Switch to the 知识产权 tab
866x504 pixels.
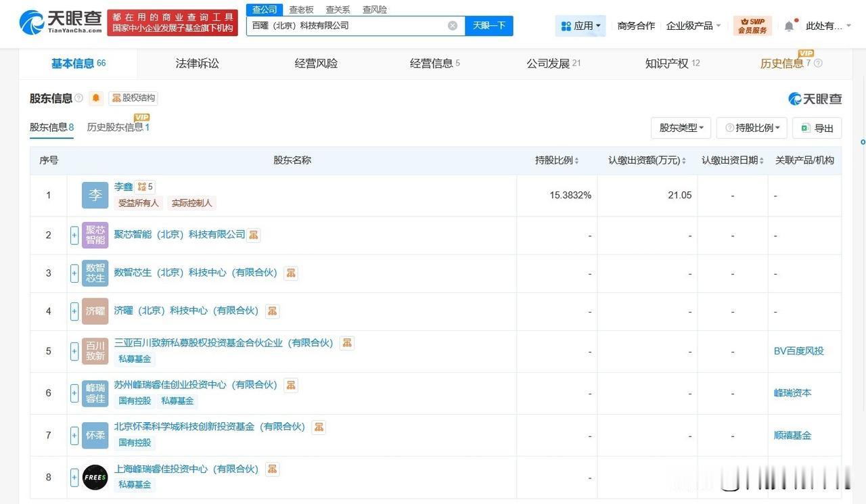673,64
